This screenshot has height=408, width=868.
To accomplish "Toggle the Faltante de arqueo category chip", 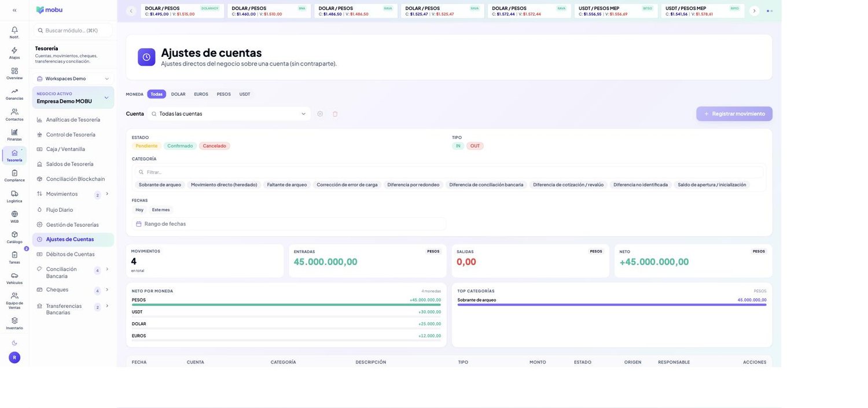I will coord(287,185).
